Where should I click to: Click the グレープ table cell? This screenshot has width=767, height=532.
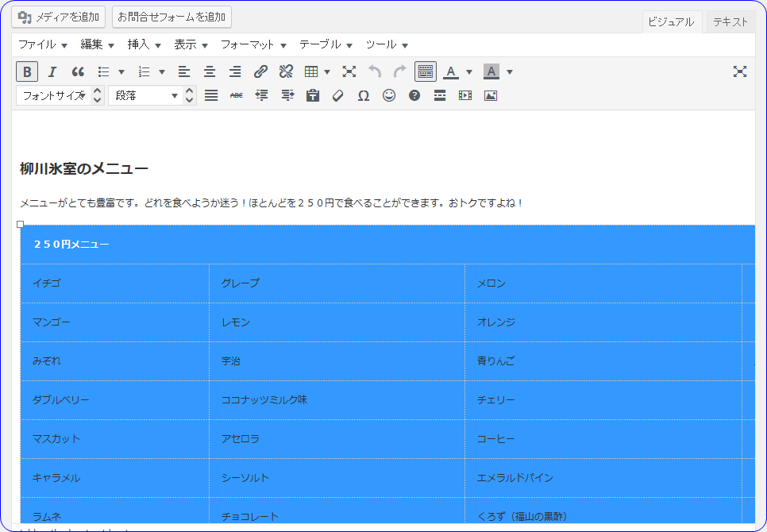point(337,283)
